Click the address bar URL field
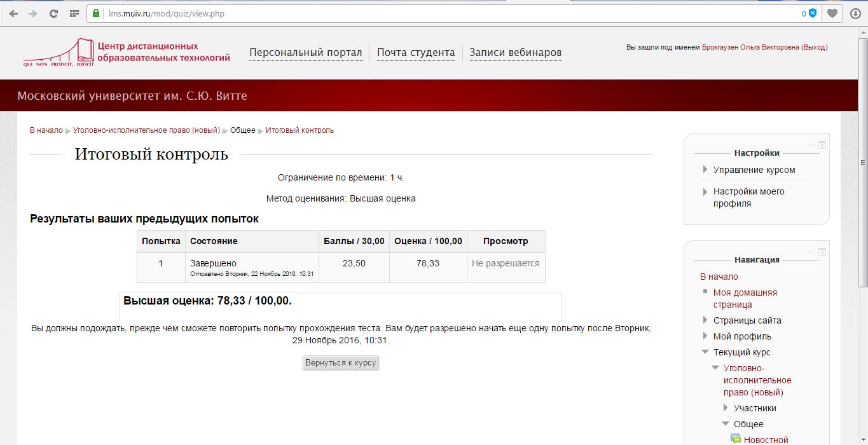Screen dimensions: 868x445 coord(445,13)
